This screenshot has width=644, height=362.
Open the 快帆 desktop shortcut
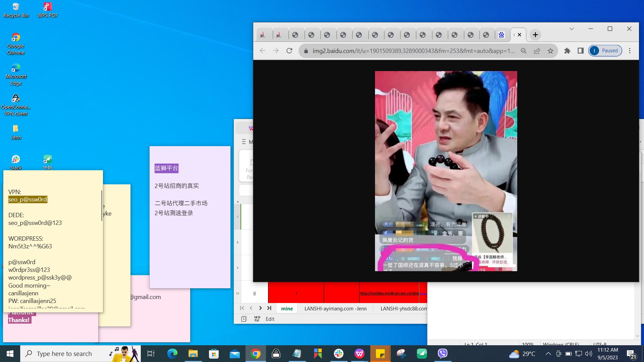tap(47, 163)
